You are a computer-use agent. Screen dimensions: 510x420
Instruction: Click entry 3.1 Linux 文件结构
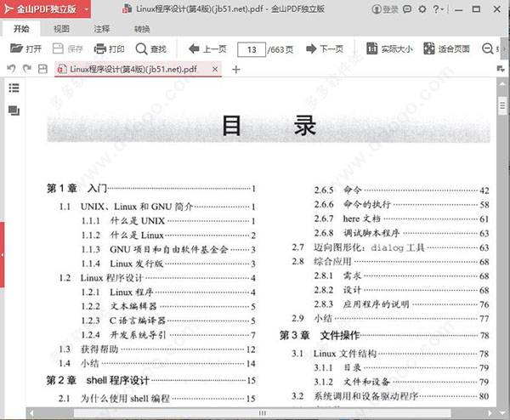[390, 354]
